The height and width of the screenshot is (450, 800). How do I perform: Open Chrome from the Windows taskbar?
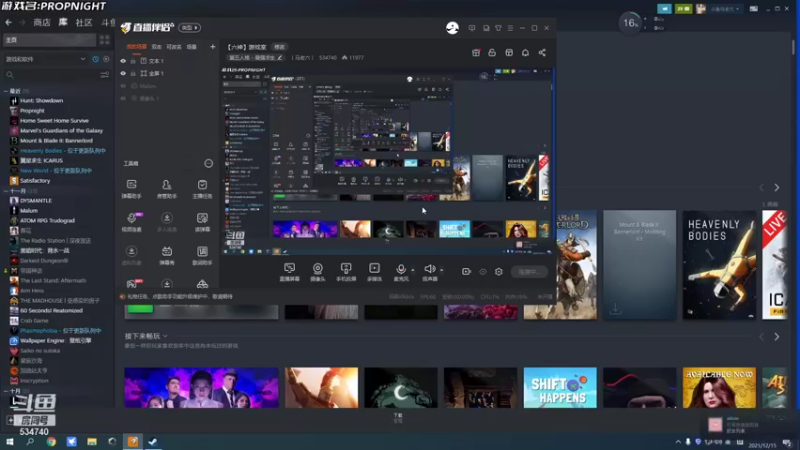51,442
